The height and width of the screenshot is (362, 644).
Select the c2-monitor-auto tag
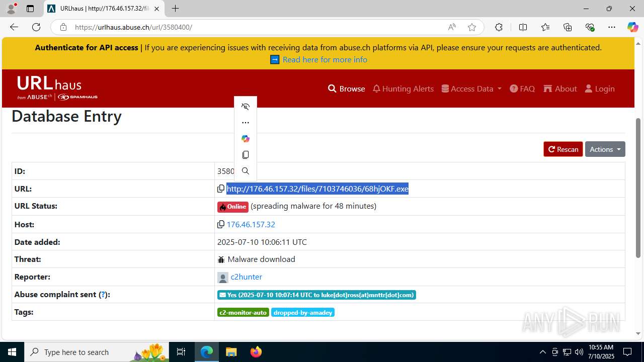click(x=243, y=312)
